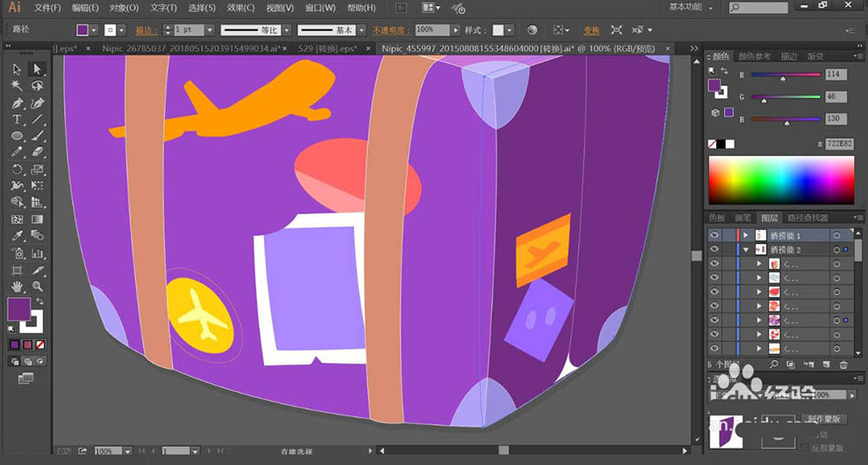868x465 pixels.
Task: Activate the Hand tool
Action: tap(17, 285)
